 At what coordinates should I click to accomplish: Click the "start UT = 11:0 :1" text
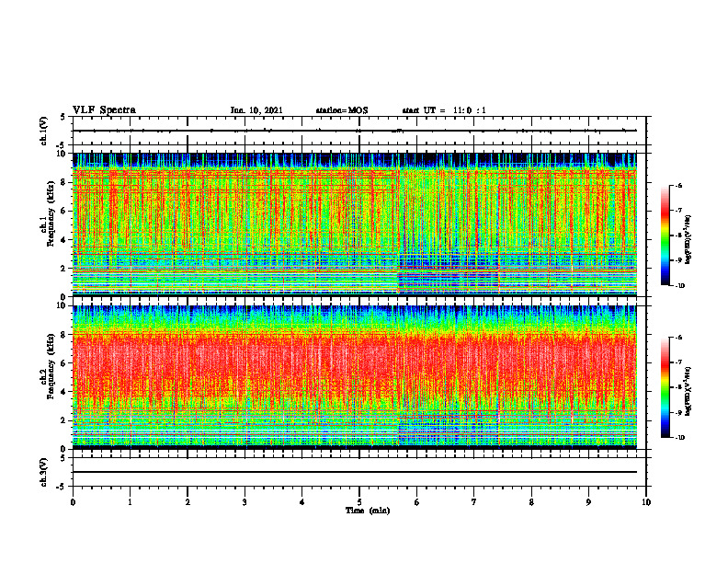click(444, 110)
